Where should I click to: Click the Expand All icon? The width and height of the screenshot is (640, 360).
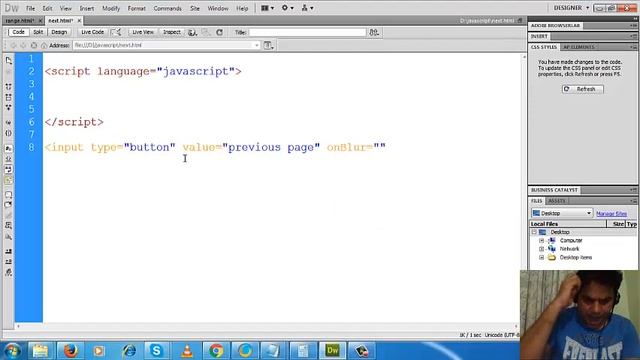pyautogui.click(x=9, y=107)
